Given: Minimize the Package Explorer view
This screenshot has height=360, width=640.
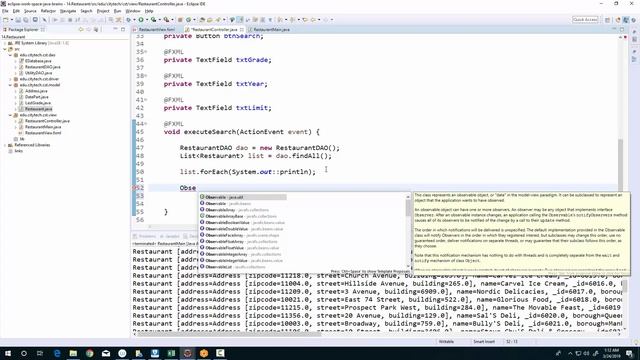Looking at the screenshot, I should coord(116,29).
